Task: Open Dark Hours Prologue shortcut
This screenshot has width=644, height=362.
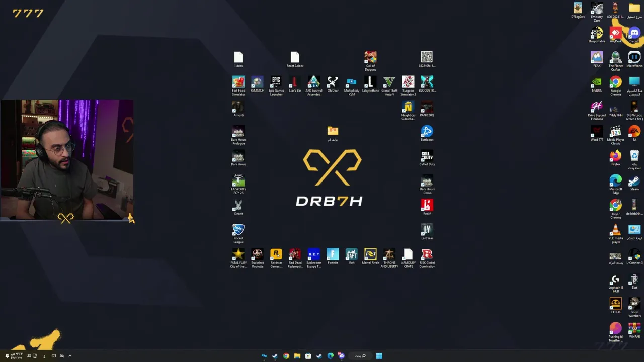Action: coord(238,135)
